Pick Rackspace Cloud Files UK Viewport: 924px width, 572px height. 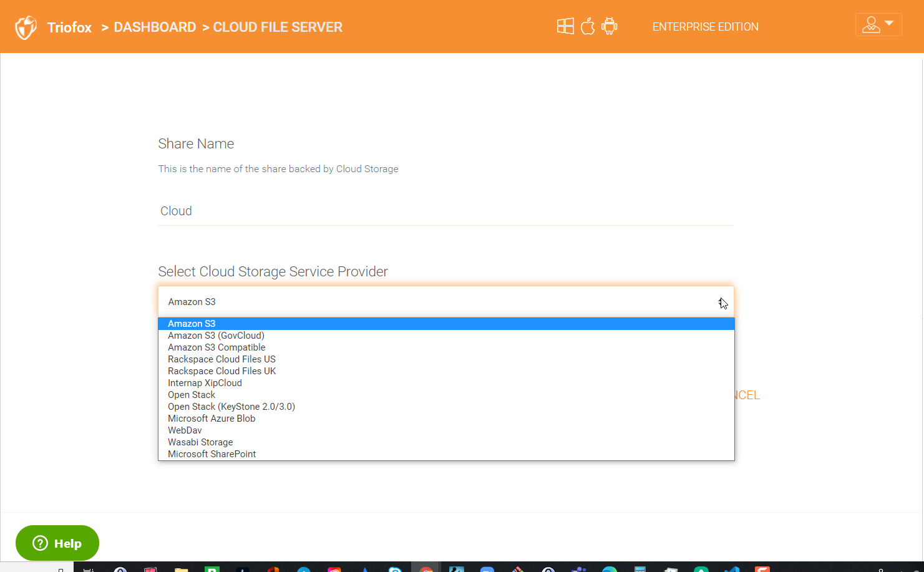click(x=446, y=371)
